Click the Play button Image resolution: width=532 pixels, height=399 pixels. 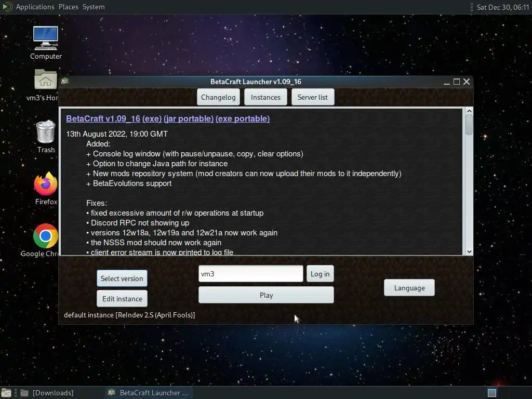pyautogui.click(x=266, y=295)
